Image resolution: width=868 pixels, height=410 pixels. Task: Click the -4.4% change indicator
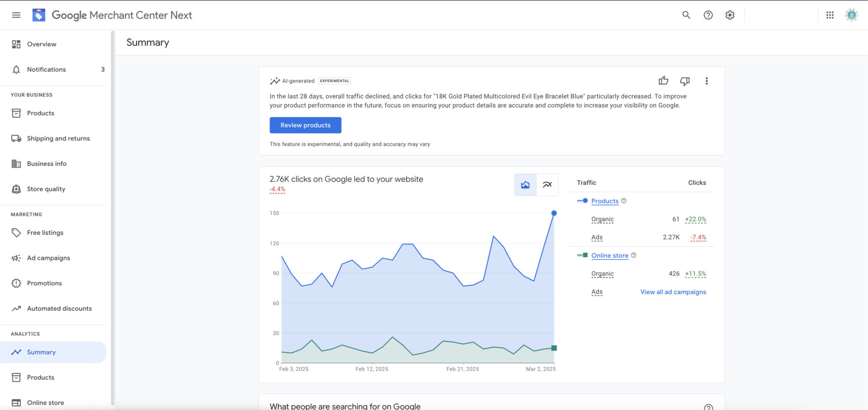(278, 189)
